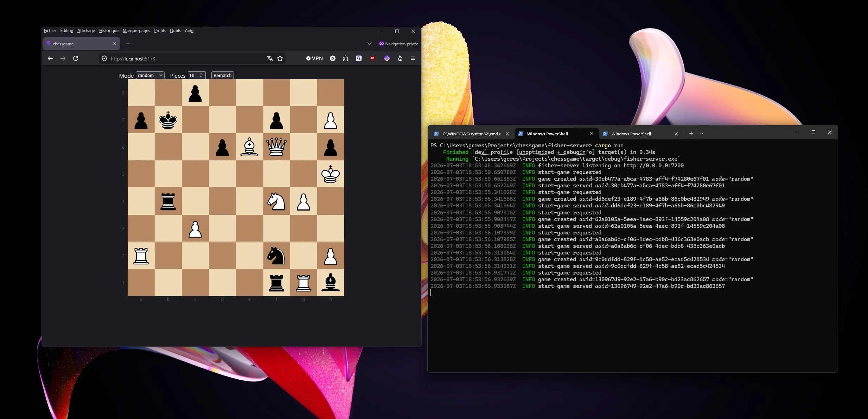Open a new browser tab
The height and width of the screenshot is (419, 868).
[x=128, y=44]
